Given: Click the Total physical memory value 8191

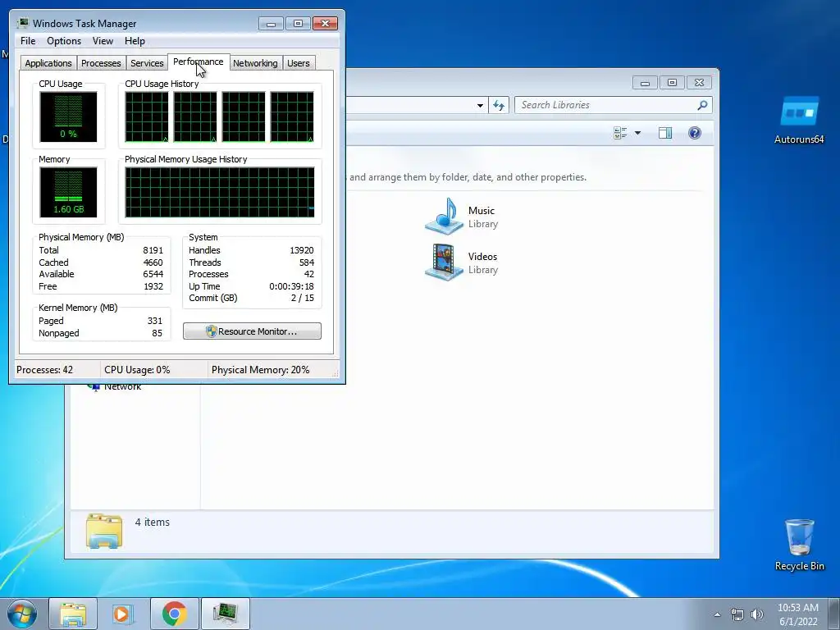Looking at the screenshot, I should (x=153, y=250).
